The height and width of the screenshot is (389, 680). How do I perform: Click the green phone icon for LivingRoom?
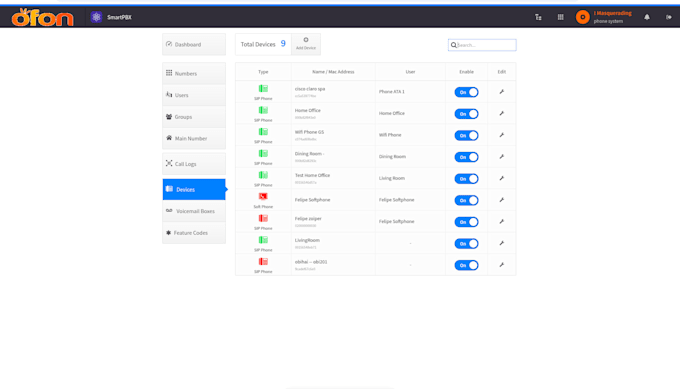coord(263,240)
